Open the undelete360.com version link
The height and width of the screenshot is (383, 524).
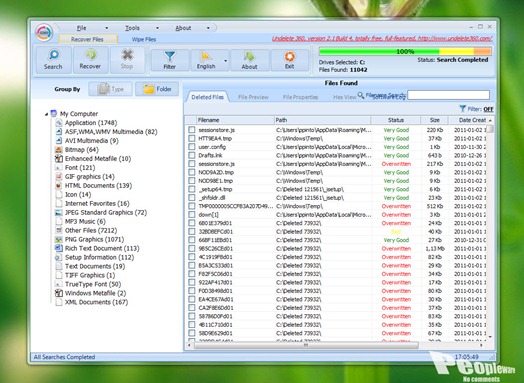[x=382, y=39]
